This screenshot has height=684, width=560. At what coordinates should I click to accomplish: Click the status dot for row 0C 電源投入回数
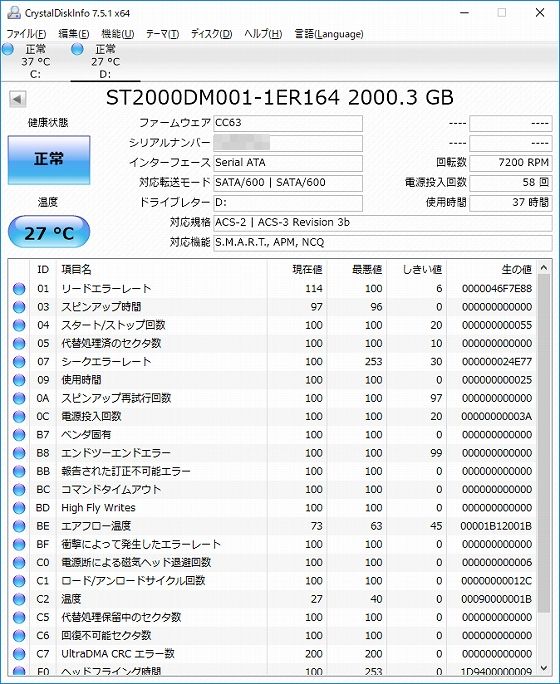(x=19, y=417)
